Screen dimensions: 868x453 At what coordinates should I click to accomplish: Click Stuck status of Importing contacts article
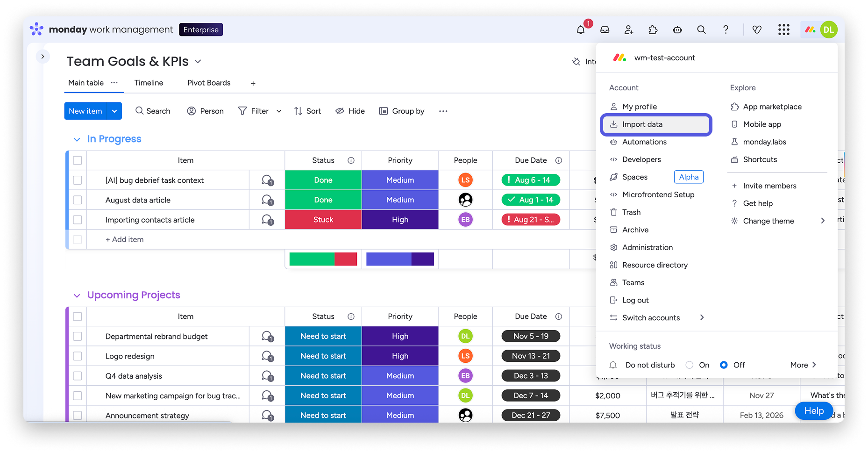coord(323,220)
